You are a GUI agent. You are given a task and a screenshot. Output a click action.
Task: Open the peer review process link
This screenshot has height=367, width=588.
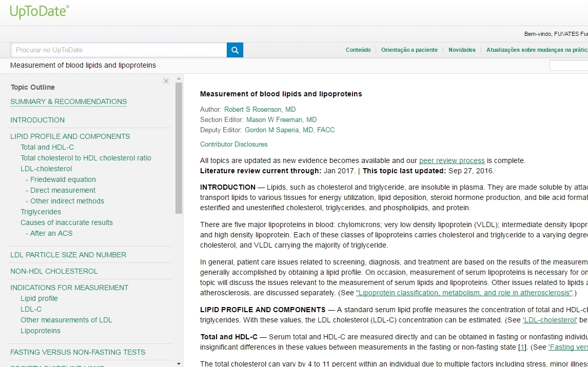452,160
